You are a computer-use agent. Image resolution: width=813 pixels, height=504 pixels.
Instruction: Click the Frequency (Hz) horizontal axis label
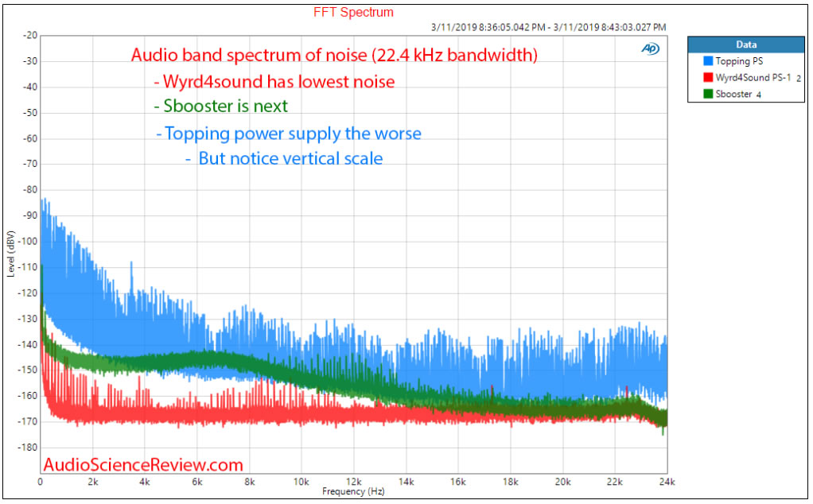point(354,492)
